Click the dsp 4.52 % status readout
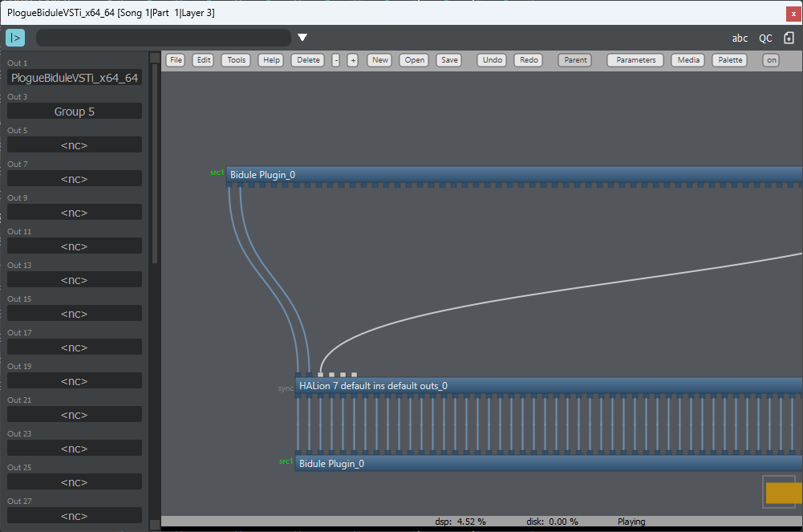The image size is (803, 532). coord(460,522)
